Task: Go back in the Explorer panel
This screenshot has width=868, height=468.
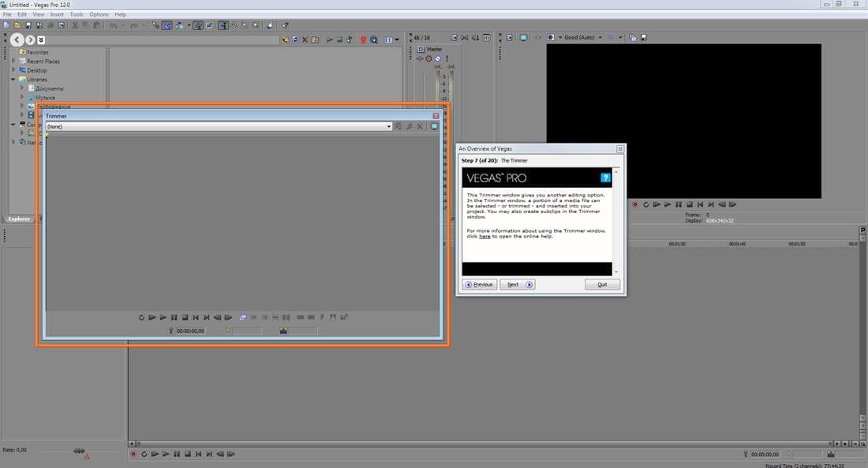Action: [x=17, y=40]
